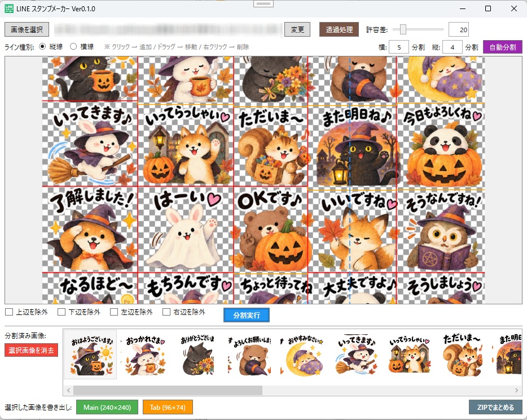Click the LINE スタンプメーカー app icon in title bar
527x420 pixels.
click(9, 8)
